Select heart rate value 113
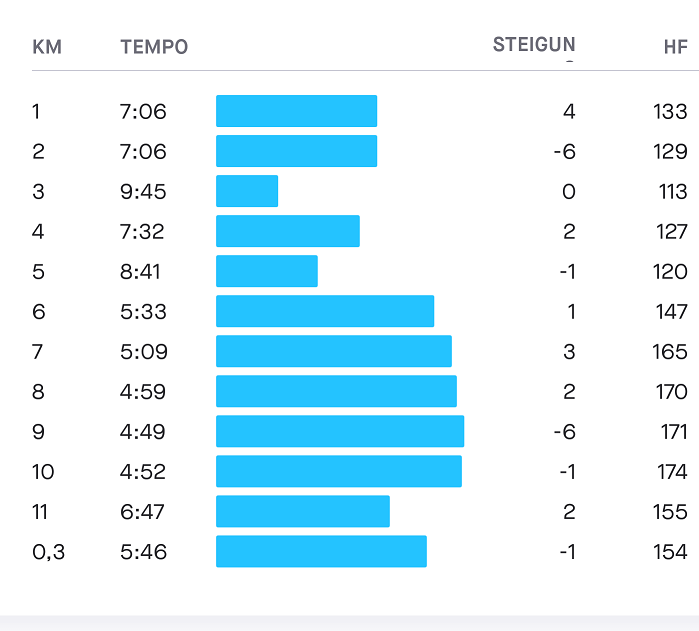 672,191
